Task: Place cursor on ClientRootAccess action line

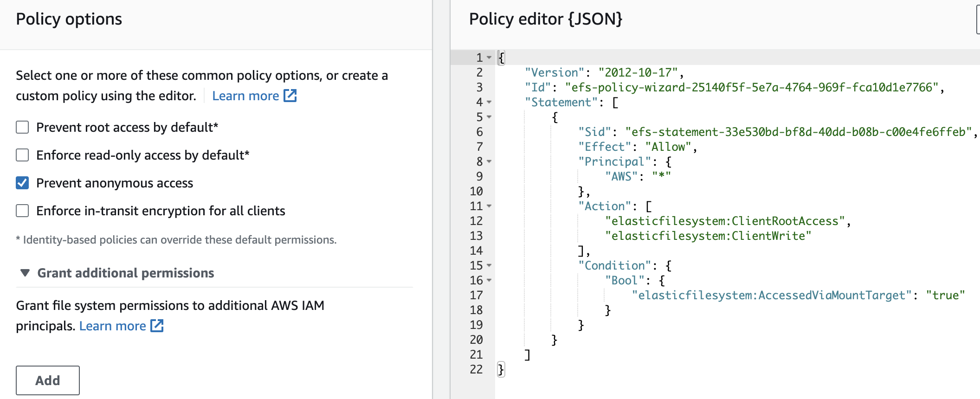Action: 724,221
